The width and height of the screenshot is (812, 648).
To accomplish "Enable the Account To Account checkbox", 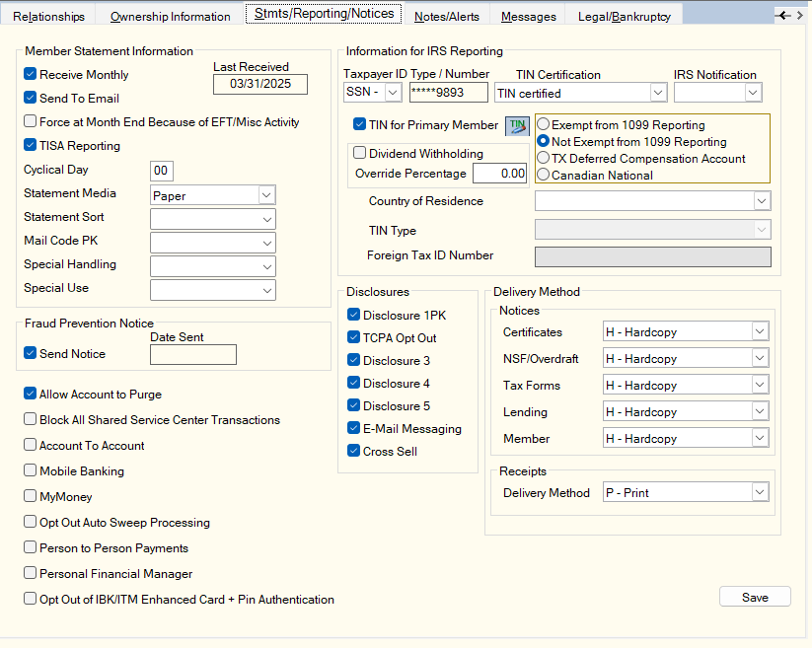I will click(30, 445).
